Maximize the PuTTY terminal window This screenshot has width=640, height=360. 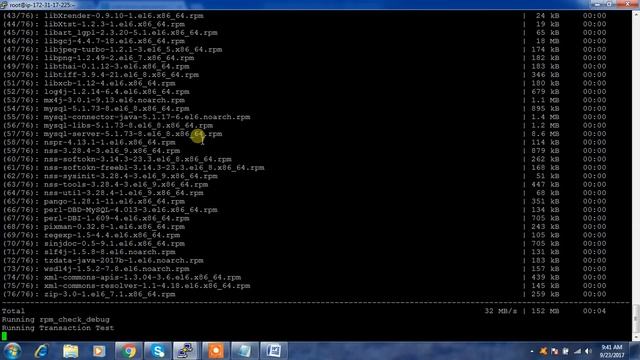coord(609,4)
